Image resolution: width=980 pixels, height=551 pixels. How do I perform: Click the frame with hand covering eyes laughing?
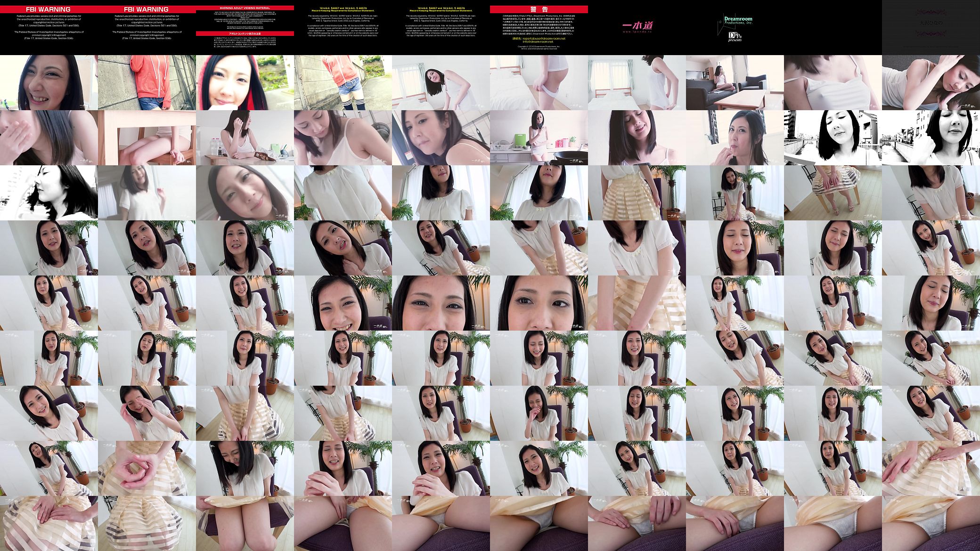[147, 413]
